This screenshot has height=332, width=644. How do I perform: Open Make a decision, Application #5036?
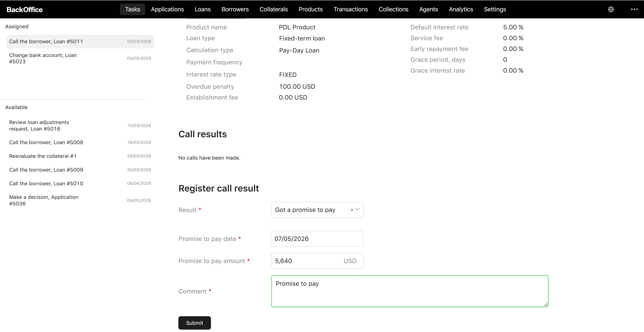tap(80, 200)
